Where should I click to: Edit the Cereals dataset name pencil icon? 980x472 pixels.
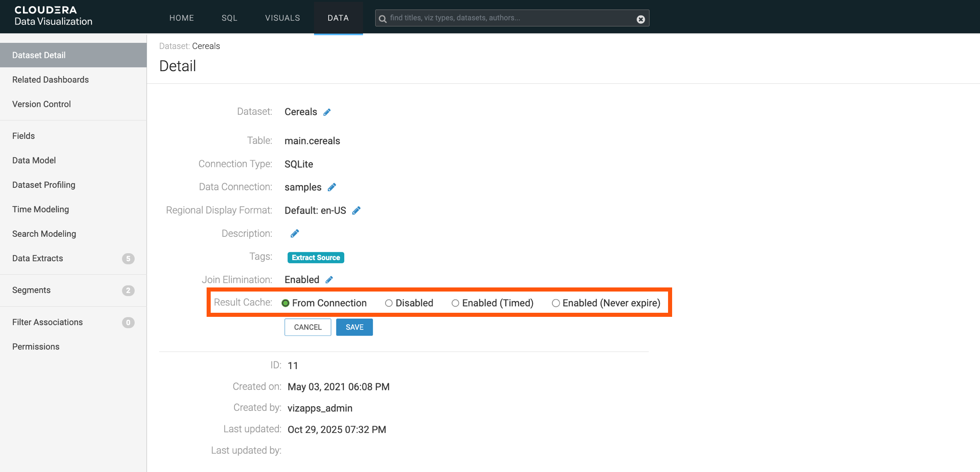tap(327, 112)
